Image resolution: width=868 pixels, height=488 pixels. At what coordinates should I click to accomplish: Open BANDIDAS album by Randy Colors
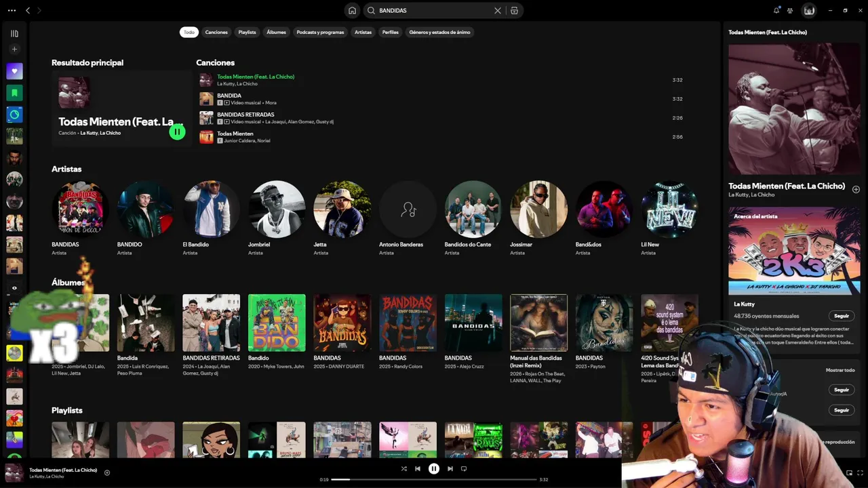408,323
